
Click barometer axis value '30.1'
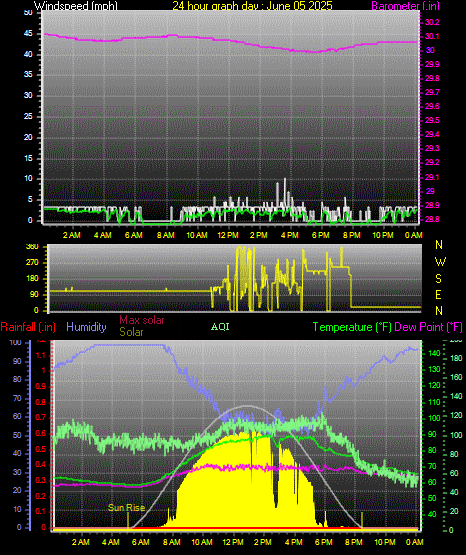432,36
